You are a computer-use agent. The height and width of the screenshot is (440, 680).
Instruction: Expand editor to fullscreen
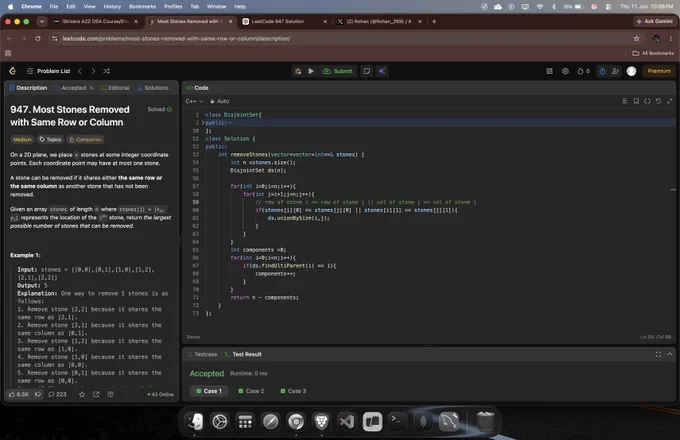point(670,101)
